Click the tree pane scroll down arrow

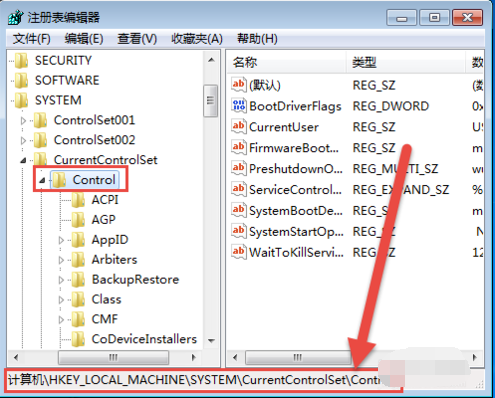211,341
